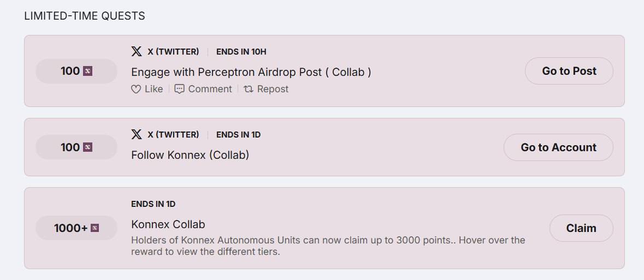Click the LIMITED-TIME QUESTS heading
Screen dimensions: 644x280
85,16
